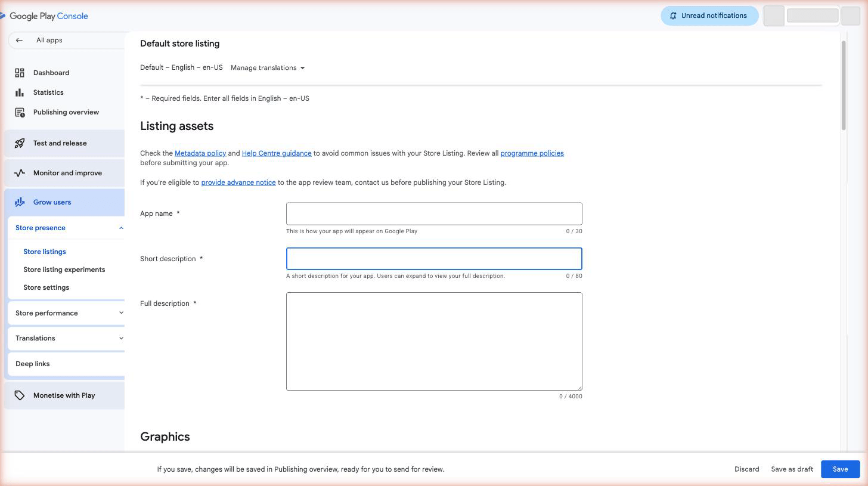Open Store listing experiments page
Screen dimensions: 868x486
[64, 270]
